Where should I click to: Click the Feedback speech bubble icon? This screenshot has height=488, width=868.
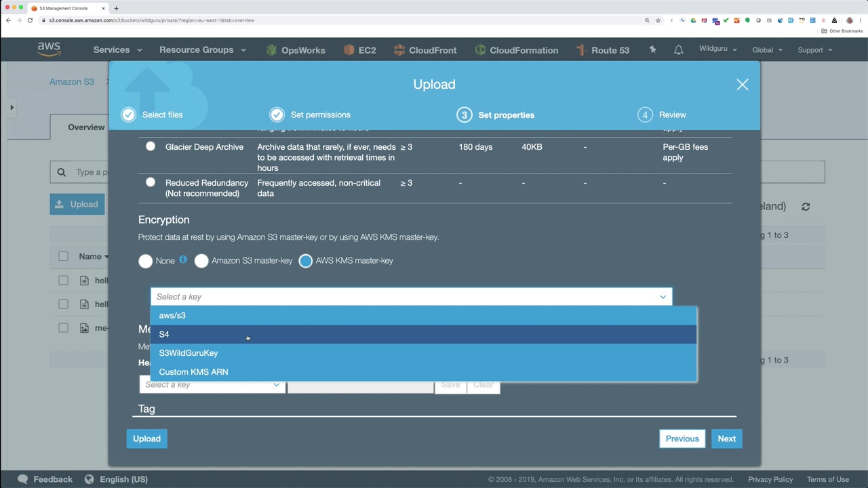(x=23, y=479)
